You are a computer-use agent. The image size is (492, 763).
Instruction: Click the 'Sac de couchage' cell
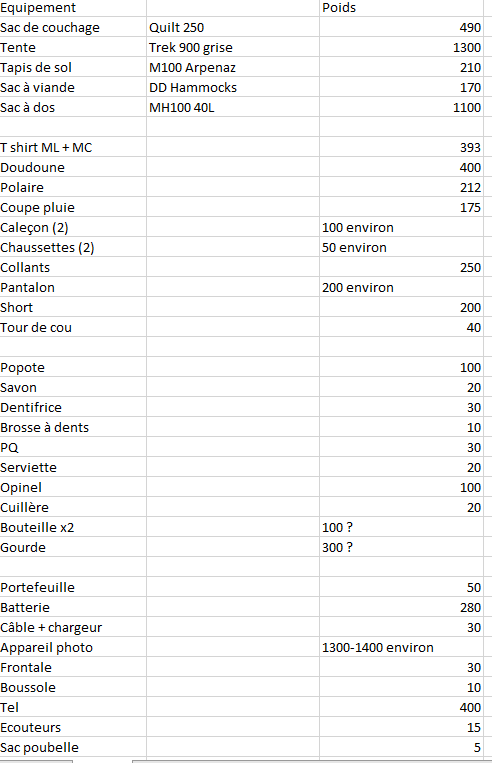click(x=73, y=27)
